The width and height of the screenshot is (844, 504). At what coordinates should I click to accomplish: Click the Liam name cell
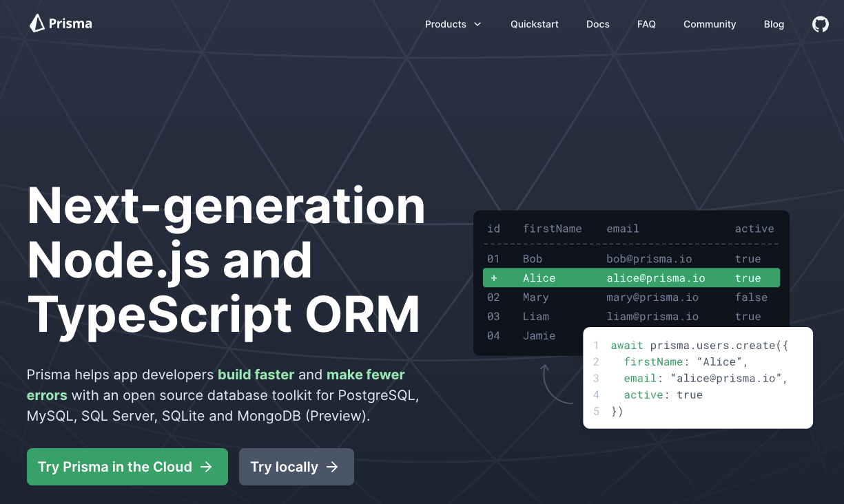tap(536, 317)
